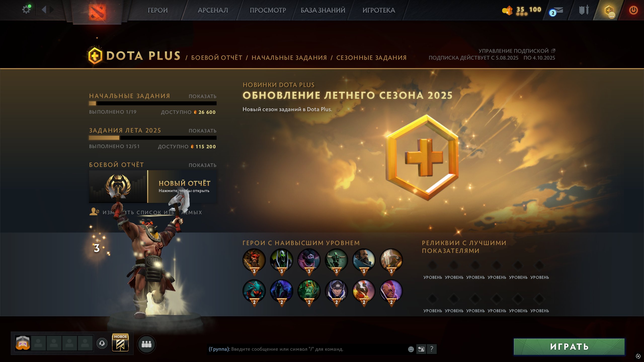Screen dimensions: 644x362
Task: Open settings with the gear icon
Action: 26,10
